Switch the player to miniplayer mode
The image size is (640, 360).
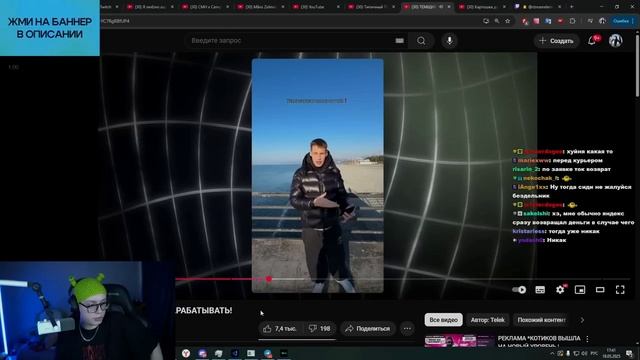click(x=580, y=290)
